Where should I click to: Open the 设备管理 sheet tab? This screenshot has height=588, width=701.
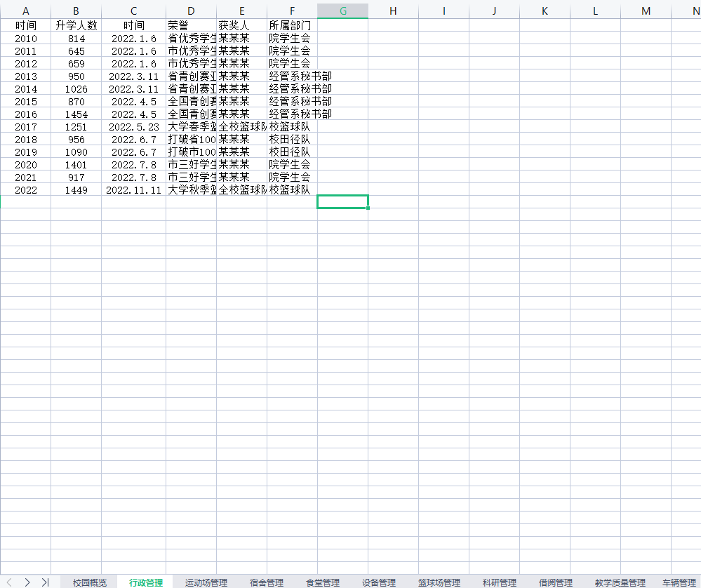tap(379, 582)
